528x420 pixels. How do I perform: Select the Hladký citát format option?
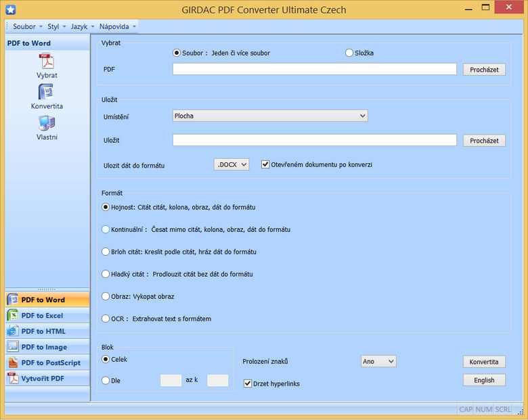(106, 274)
